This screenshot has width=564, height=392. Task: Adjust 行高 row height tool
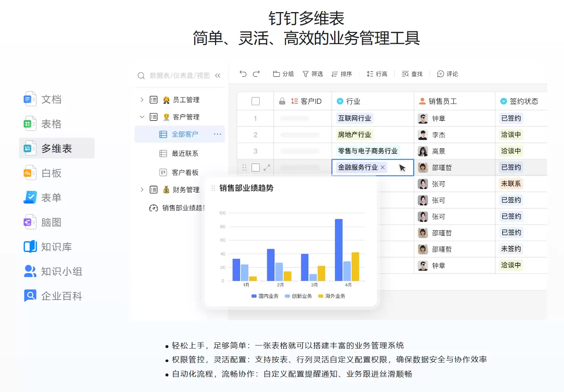[377, 74]
